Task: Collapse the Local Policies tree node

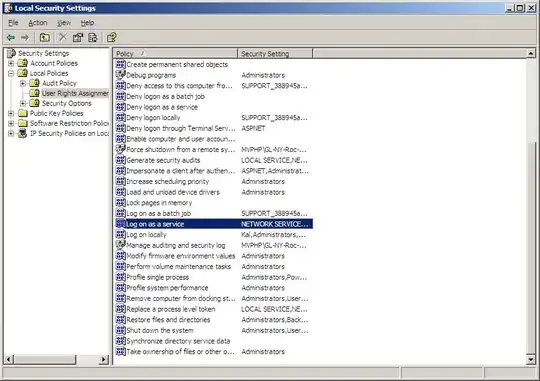Action: pos(11,73)
